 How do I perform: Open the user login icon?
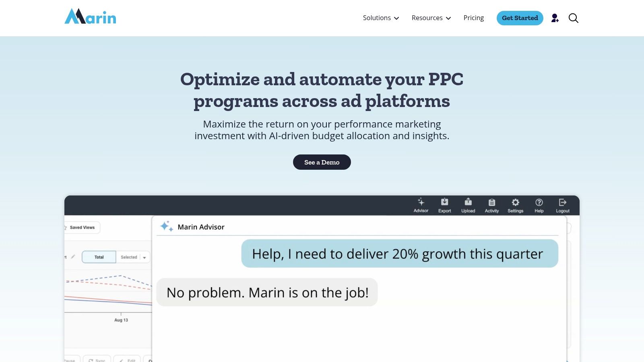pos(555,18)
